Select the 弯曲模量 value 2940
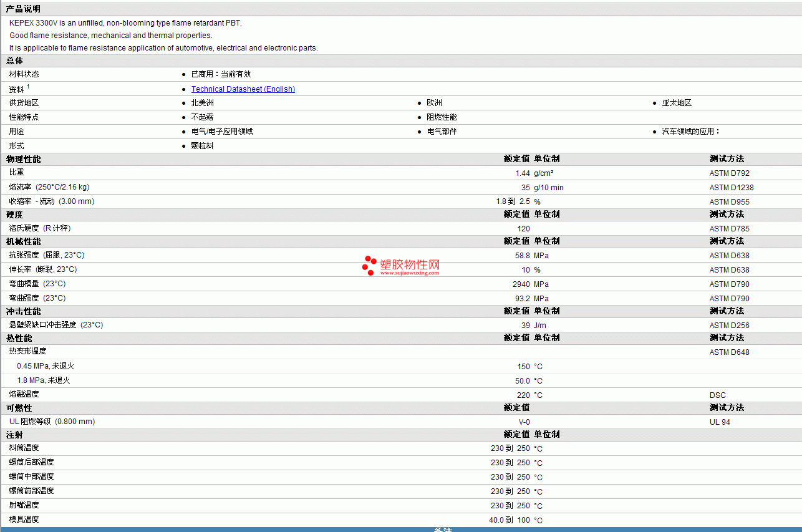Image resolution: width=802 pixels, height=532 pixels. tap(521, 284)
